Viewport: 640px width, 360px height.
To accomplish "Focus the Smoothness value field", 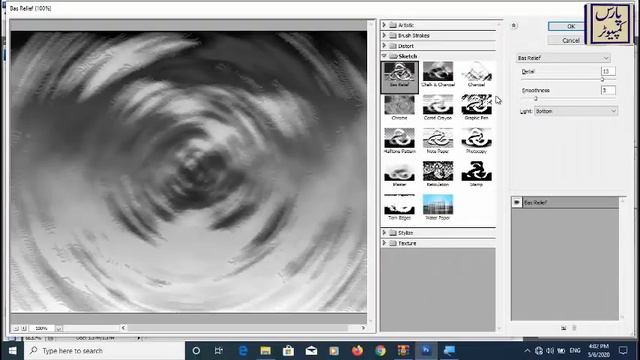I will [x=608, y=90].
